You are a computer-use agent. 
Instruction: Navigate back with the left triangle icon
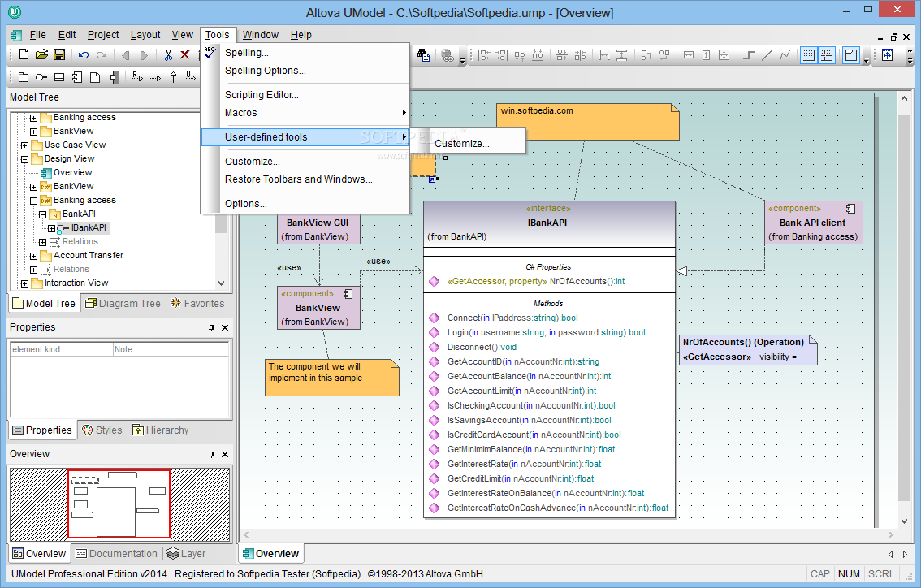[125, 55]
